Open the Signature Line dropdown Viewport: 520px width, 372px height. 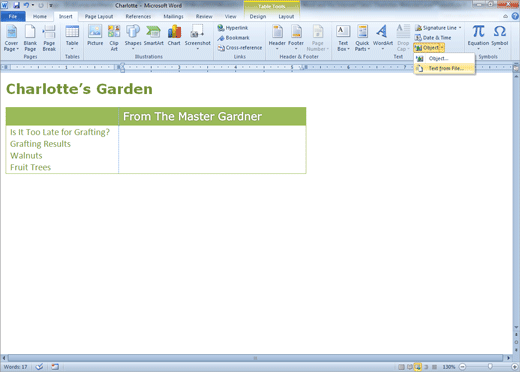click(438, 28)
